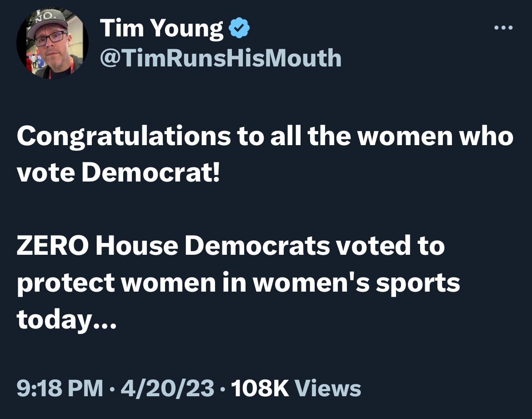Screen dimensions: 532x419
Task: Click the "vote Democrat!" line
Action: point(118,174)
